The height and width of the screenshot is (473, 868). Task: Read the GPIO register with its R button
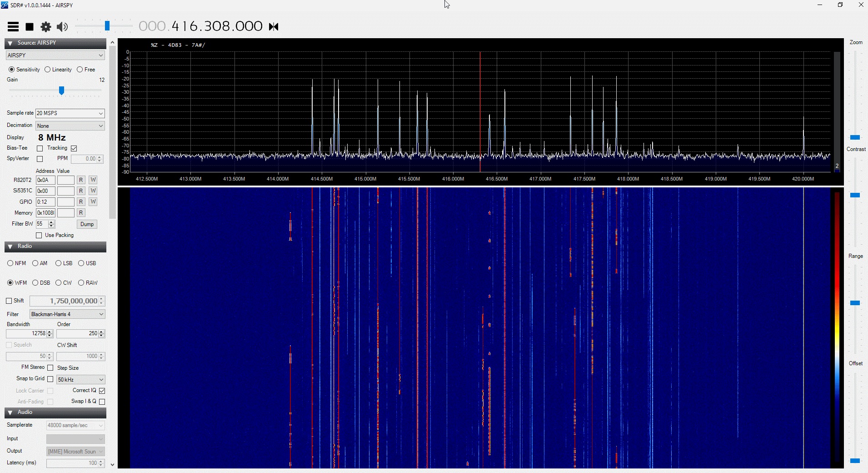[x=80, y=201]
